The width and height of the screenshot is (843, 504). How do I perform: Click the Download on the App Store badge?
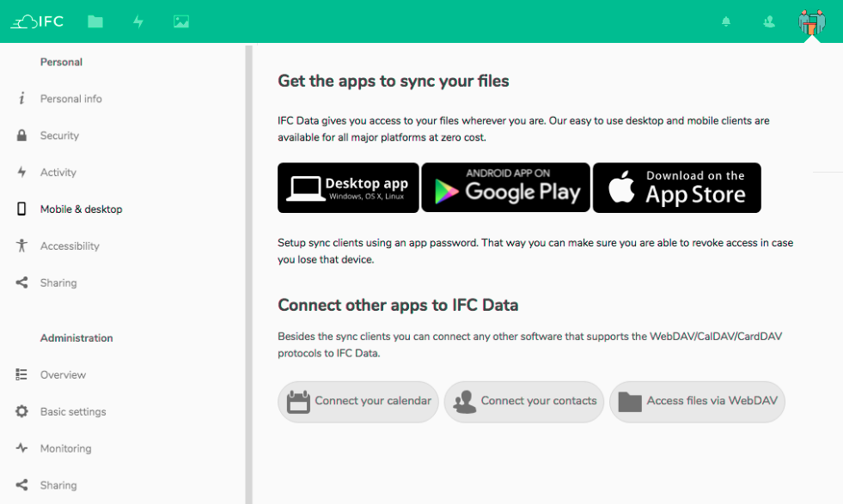(676, 188)
